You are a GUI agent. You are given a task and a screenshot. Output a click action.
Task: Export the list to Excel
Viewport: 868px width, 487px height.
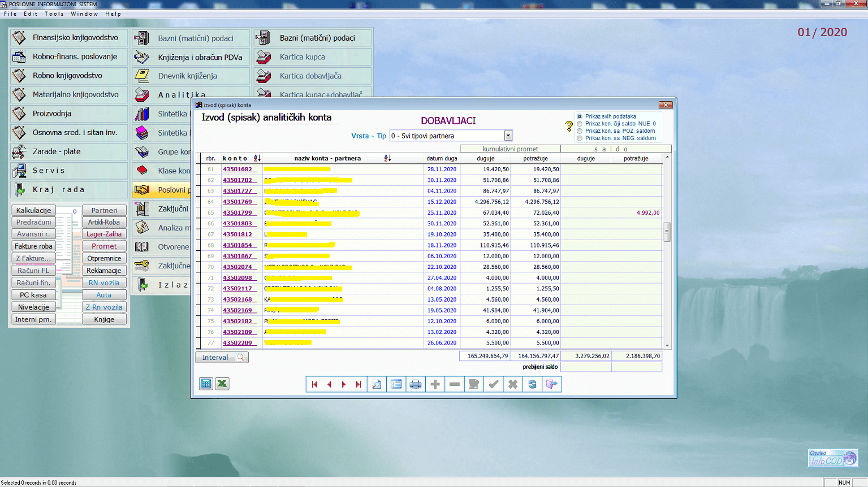(x=222, y=384)
